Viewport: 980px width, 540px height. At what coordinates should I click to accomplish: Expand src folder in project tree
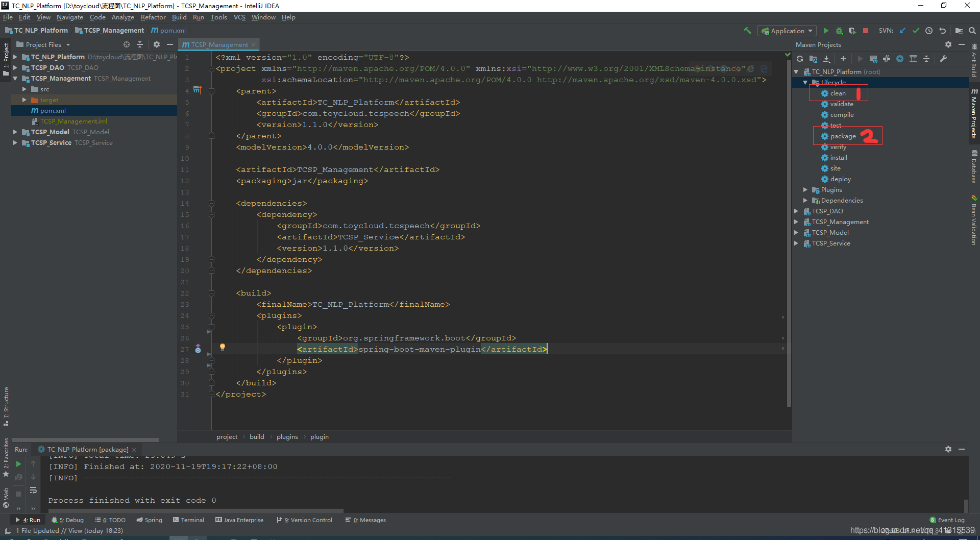[24, 89]
